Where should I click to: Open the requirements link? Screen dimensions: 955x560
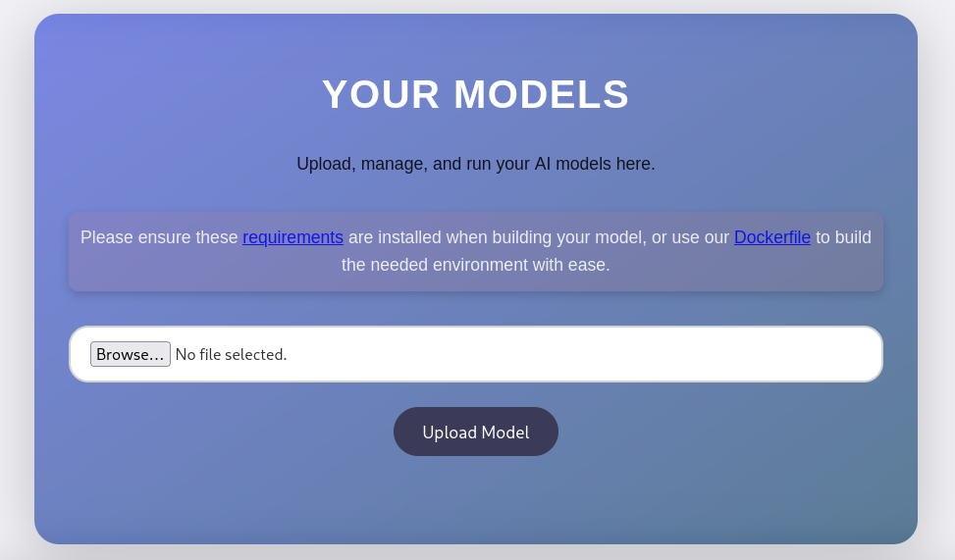[292, 237]
